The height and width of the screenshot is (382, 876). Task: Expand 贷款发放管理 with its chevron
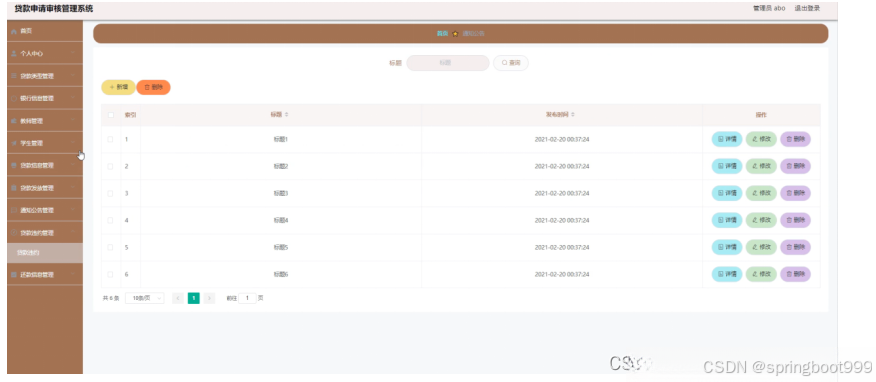(x=73, y=188)
